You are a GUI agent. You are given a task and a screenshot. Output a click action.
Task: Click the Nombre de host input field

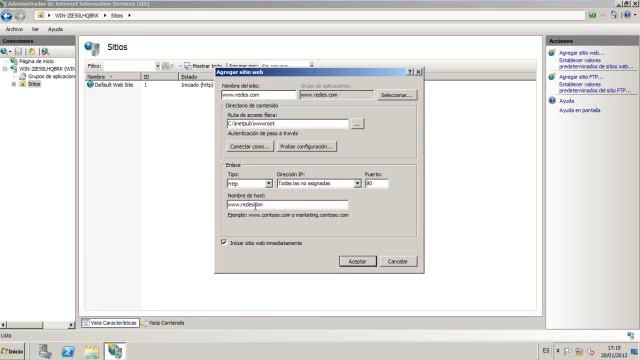click(x=288, y=204)
